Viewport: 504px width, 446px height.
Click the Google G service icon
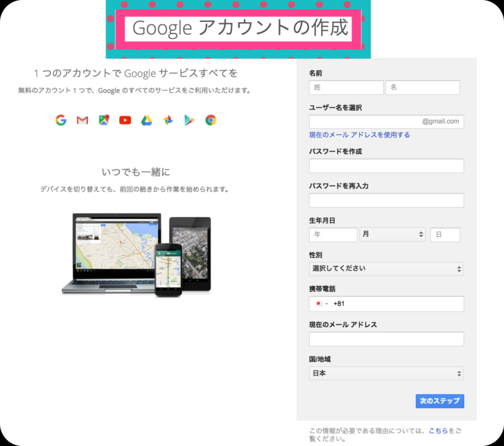point(61,120)
